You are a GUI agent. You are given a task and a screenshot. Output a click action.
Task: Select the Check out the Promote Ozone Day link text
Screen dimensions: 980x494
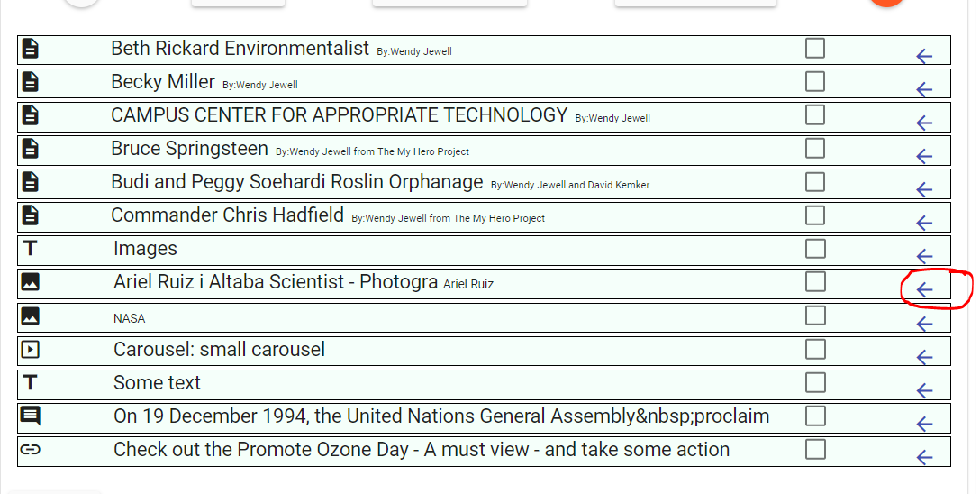[422, 450]
